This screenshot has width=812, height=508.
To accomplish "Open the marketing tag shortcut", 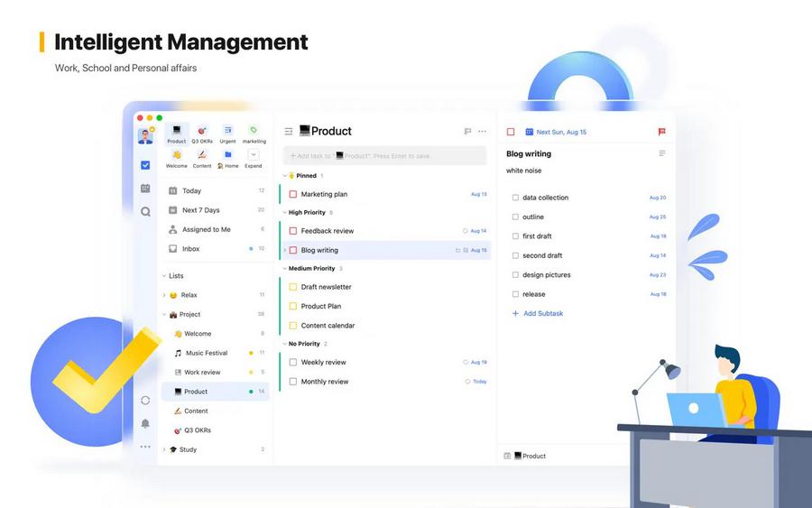I will pos(254,134).
